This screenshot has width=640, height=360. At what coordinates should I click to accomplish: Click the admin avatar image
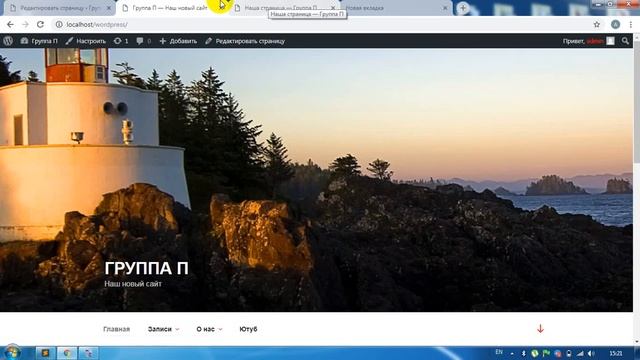pyautogui.click(x=610, y=41)
